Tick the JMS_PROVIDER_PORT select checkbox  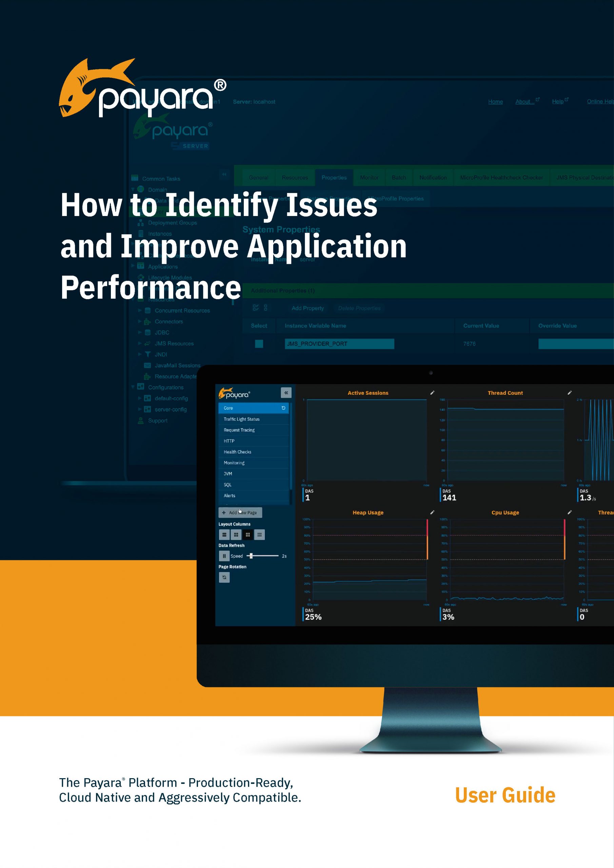coord(259,344)
